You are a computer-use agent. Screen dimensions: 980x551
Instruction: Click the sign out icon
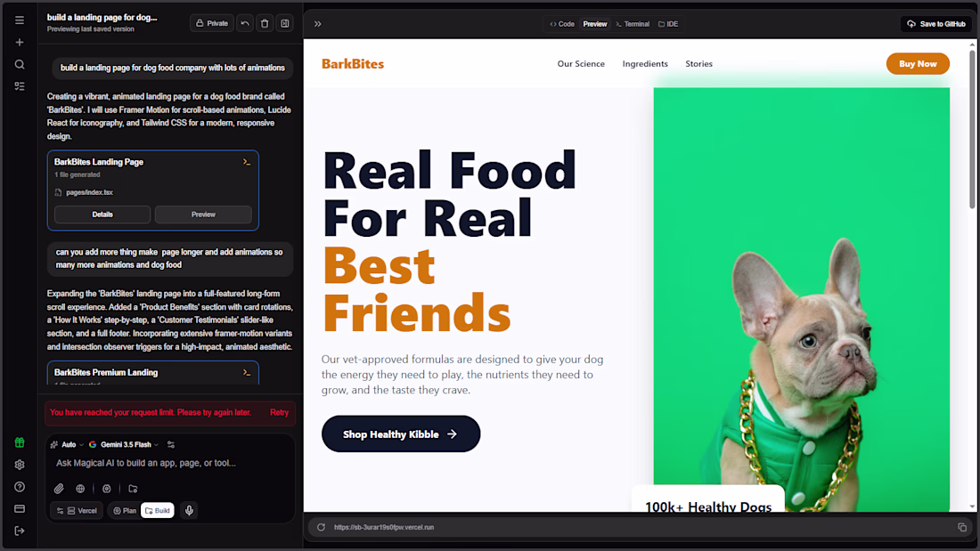[20, 531]
